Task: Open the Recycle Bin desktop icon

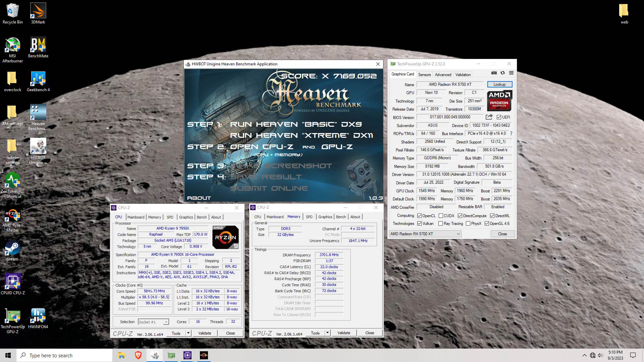Action: pyautogui.click(x=13, y=14)
